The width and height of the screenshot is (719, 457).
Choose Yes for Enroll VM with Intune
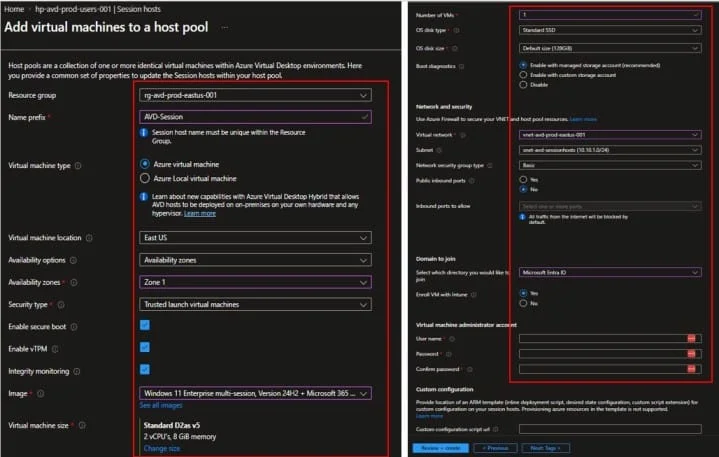[523, 293]
